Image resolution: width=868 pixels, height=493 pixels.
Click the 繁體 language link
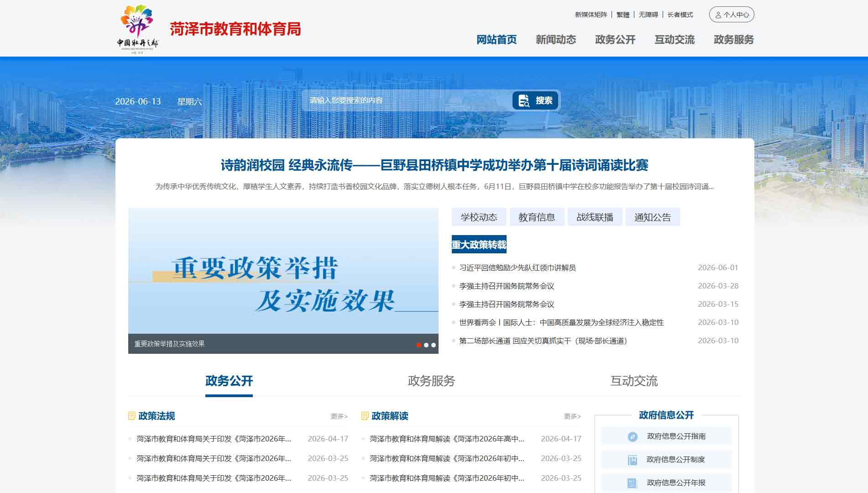623,15
